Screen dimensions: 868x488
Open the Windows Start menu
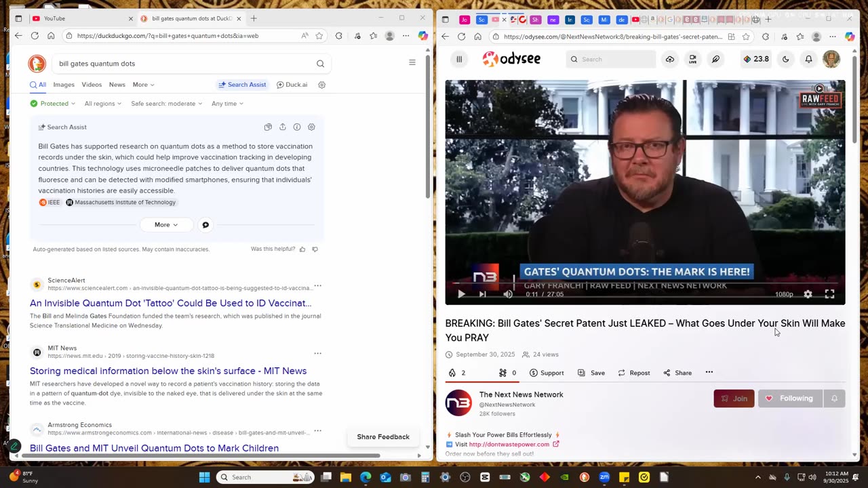204,477
